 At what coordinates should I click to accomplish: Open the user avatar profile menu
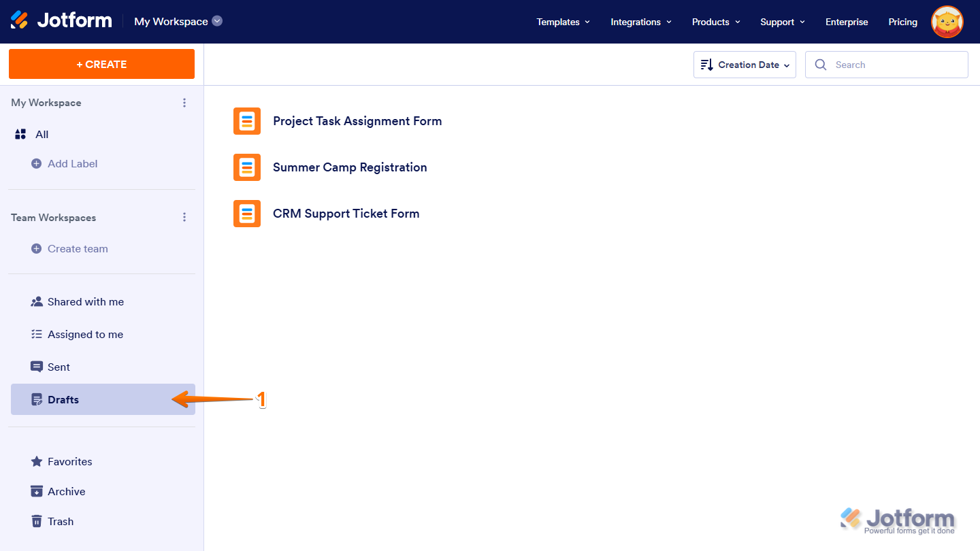click(x=947, y=22)
